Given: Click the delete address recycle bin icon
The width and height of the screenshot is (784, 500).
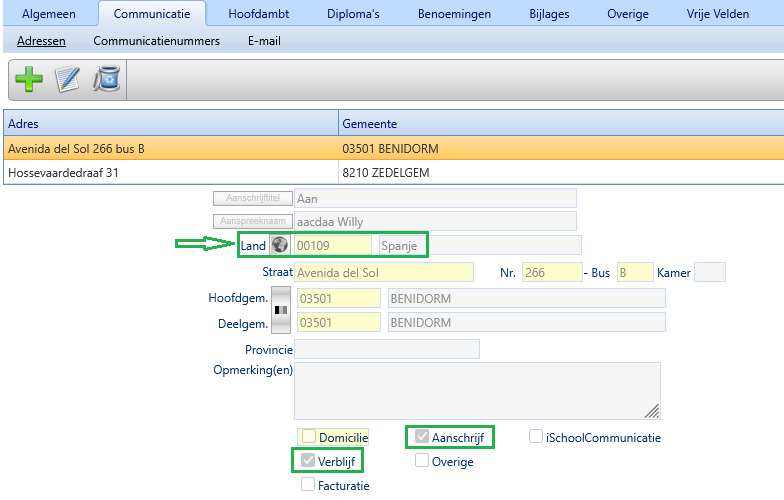Looking at the screenshot, I should coord(105,80).
